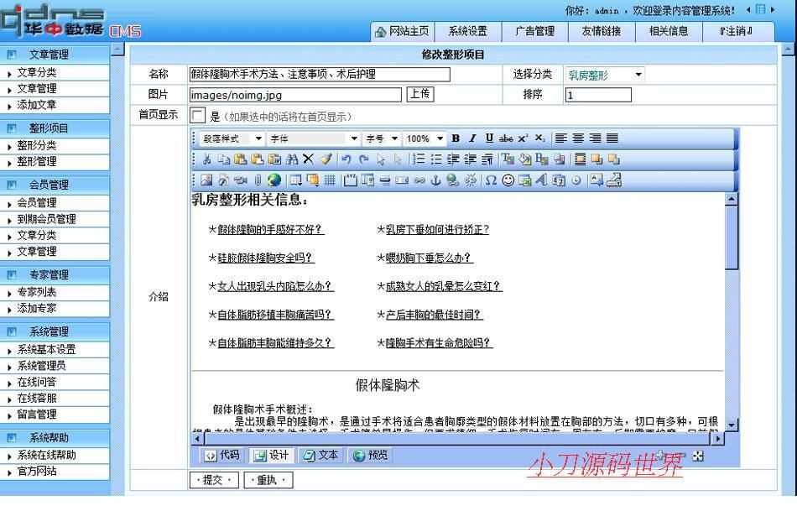797x532 pixels.
Task: Click the globe remote-file icon
Action: point(274,180)
